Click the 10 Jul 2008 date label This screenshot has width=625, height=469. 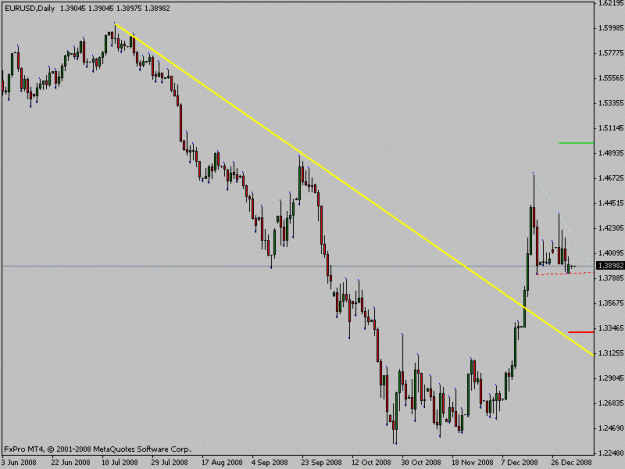click(120, 462)
